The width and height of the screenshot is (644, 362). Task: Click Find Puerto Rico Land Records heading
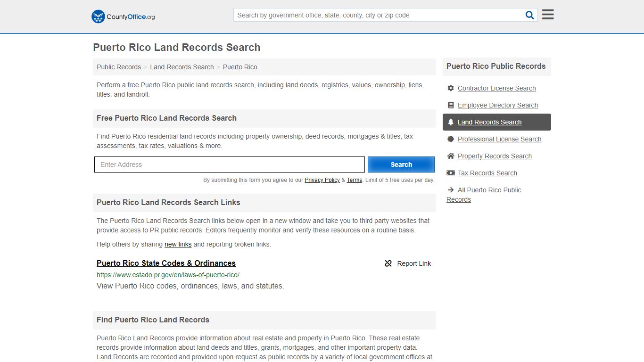pyautogui.click(x=153, y=320)
